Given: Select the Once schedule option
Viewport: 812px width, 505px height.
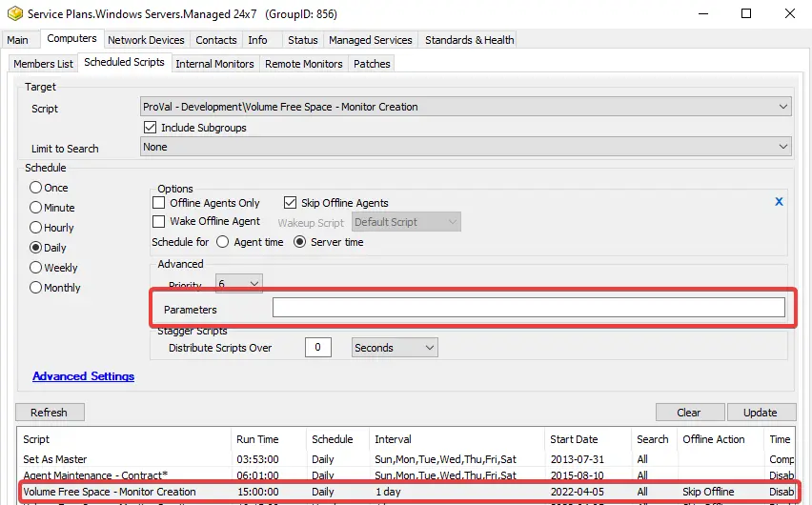Looking at the screenshot, I should point(35,188).
